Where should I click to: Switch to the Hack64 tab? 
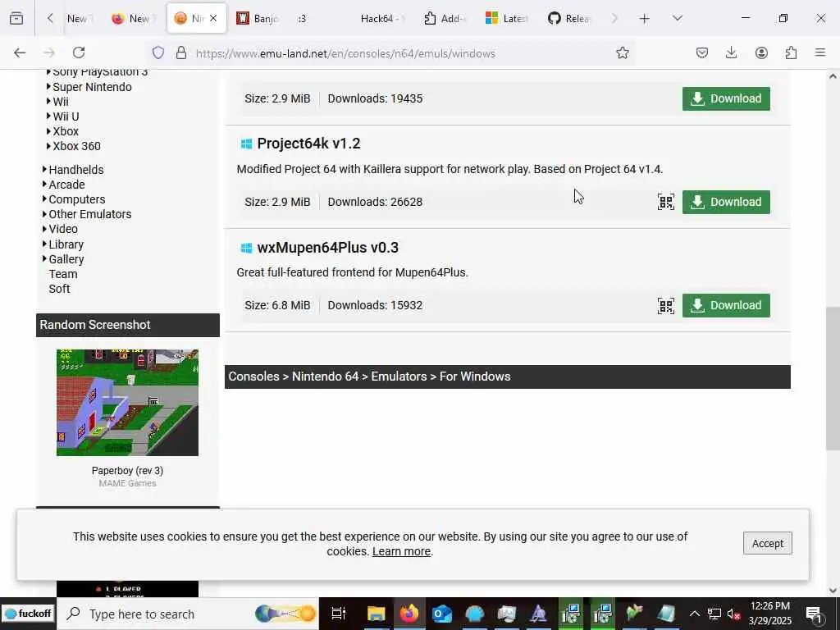(381, 19)
